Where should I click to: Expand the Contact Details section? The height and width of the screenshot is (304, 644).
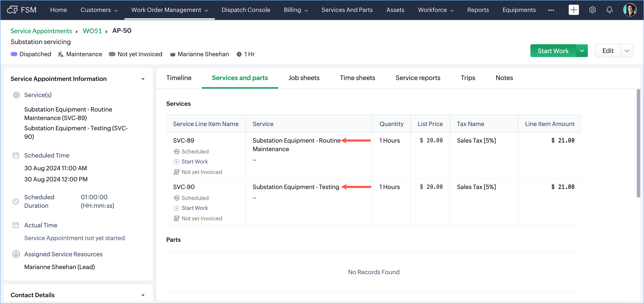point(143,295)
